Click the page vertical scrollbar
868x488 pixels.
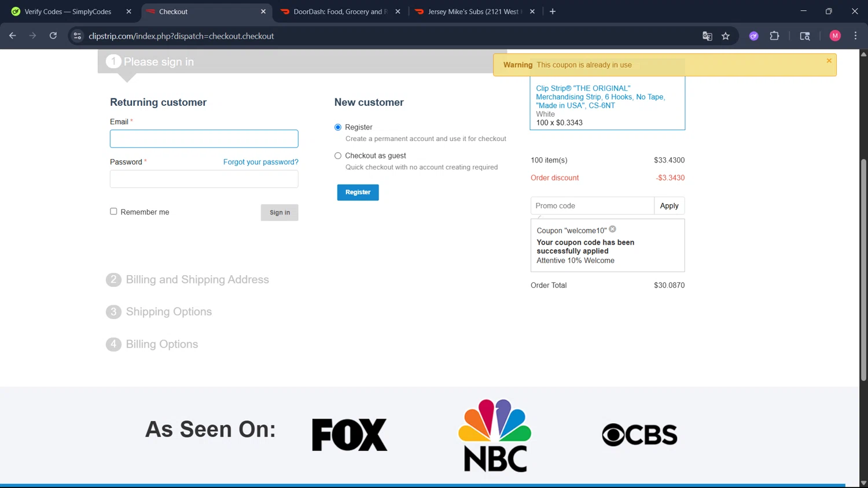click(x=863, y=269)
